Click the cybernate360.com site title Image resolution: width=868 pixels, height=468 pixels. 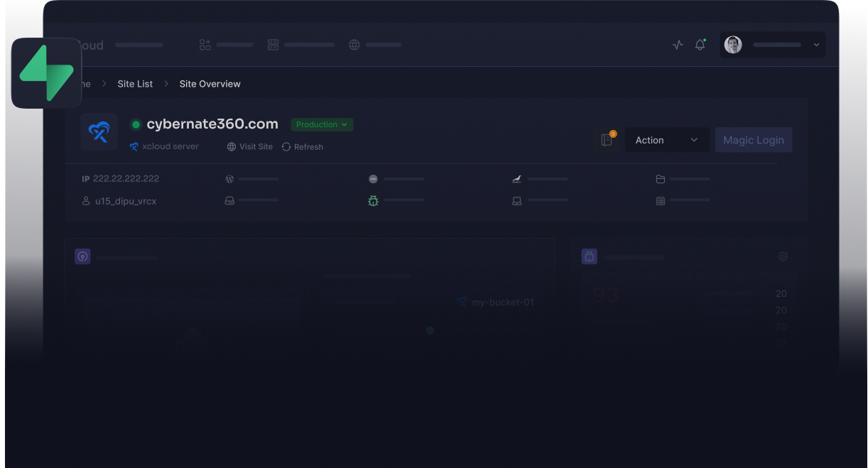[x=212, y=124]
